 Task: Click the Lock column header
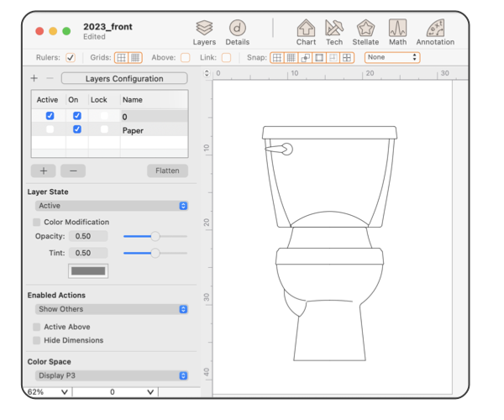tap(98, 100)
